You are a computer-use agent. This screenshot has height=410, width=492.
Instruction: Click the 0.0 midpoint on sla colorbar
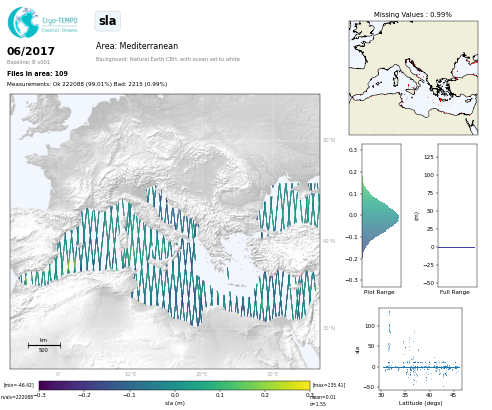(175, 395)
